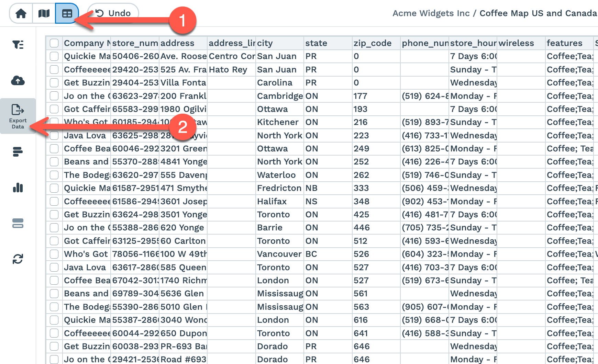The height and width of the screenshot is (364, 598).
Task: Click the 'Fredricton' city cell
Action: coord(280,188)
